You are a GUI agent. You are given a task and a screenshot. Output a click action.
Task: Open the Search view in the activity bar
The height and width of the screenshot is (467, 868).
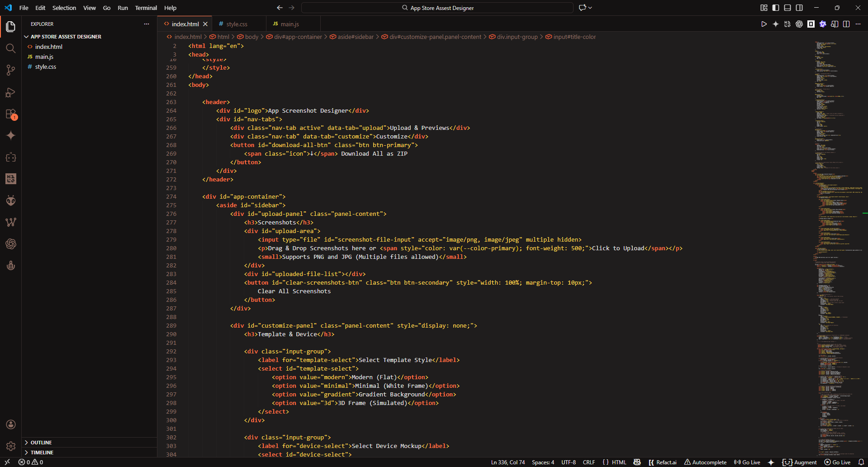point(10,48)
